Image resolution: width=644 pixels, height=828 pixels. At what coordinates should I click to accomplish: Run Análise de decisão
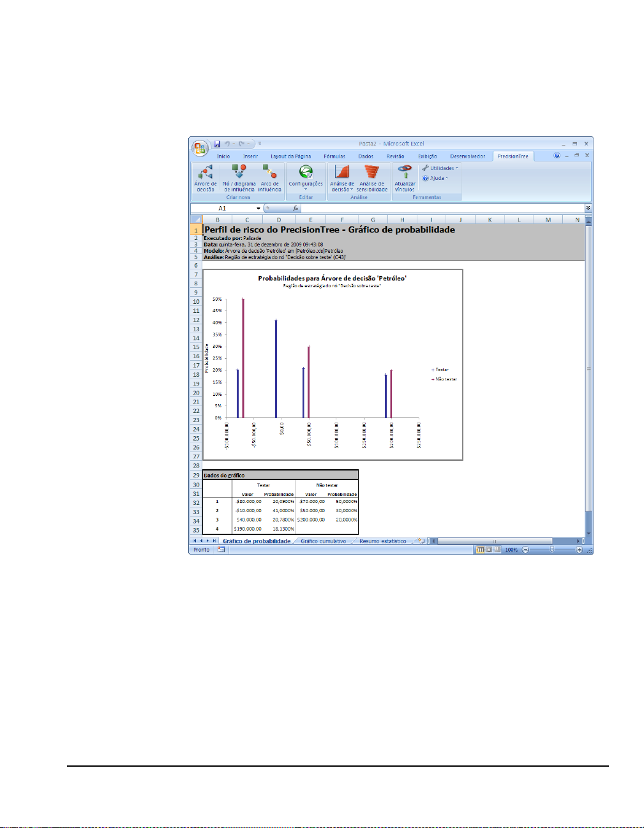click(342, 178)
